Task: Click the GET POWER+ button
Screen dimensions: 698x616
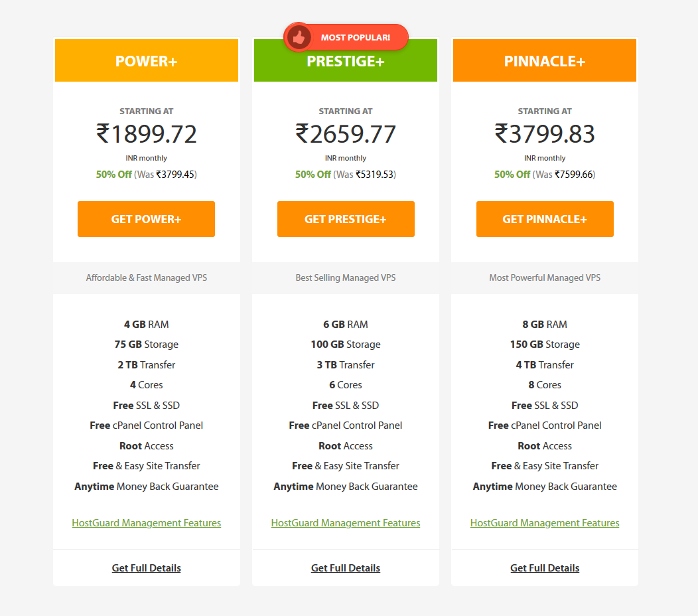Action: pyautogui.click(x=146, y=218)
